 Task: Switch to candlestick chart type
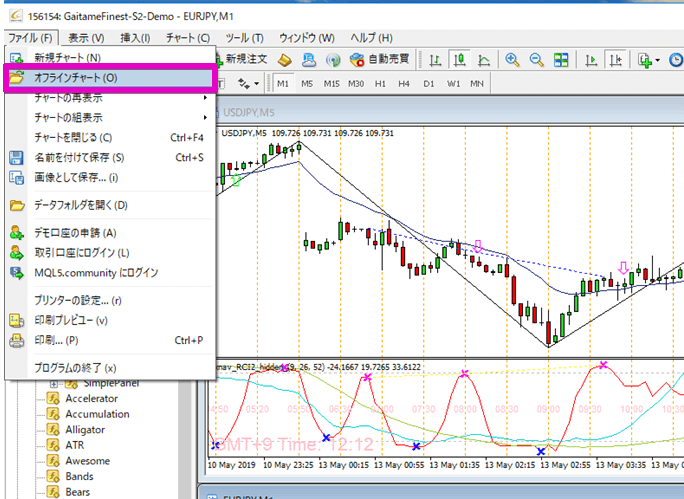coord(459,60)
